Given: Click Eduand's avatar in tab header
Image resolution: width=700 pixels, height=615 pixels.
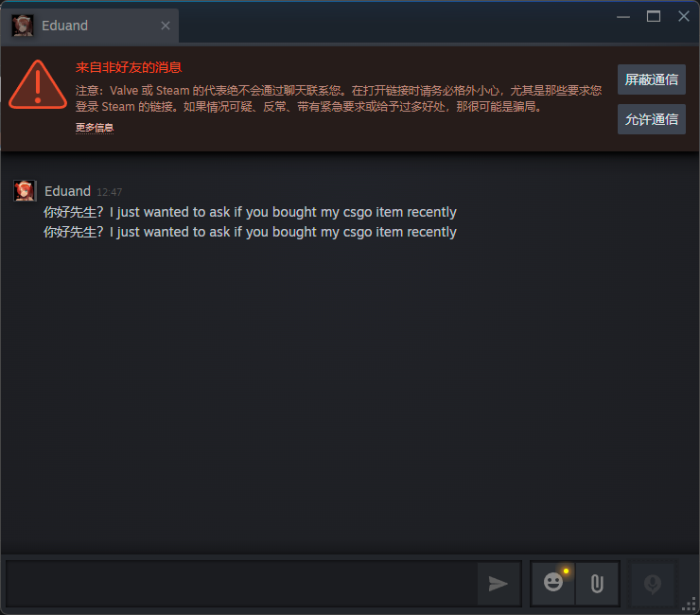Looking at the screenshot, I should (x=23, y=26).
